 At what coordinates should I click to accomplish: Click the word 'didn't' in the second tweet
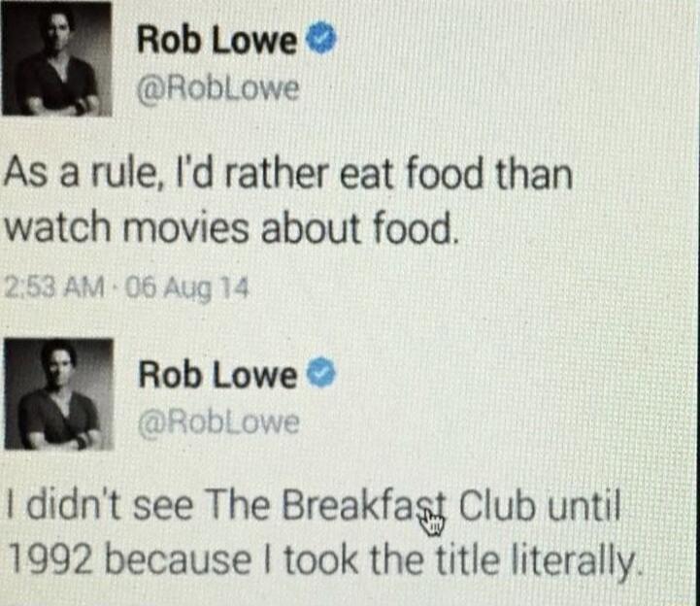tap(74, 506)
